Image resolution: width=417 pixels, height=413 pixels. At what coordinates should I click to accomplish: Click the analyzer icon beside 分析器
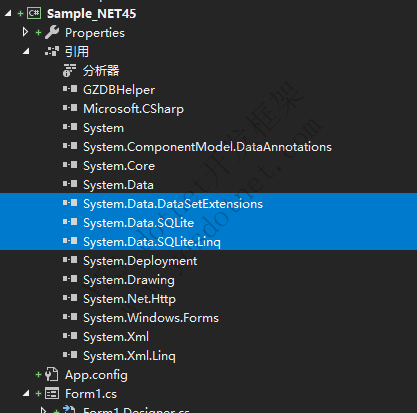(x=69, y=70)
